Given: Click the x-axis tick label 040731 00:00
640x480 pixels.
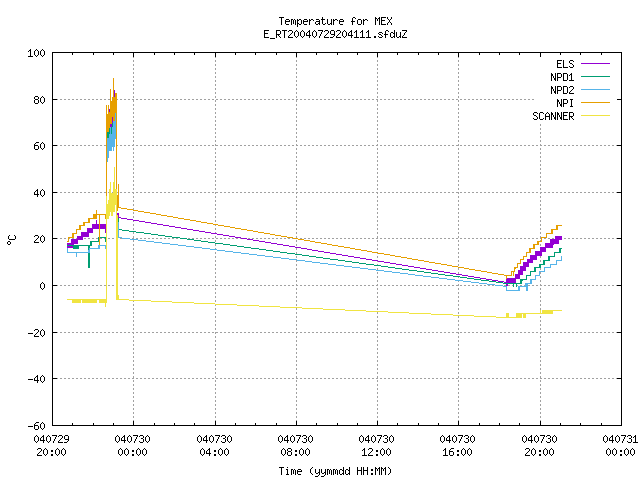Looking at the screenshot, I should point(620,446).
